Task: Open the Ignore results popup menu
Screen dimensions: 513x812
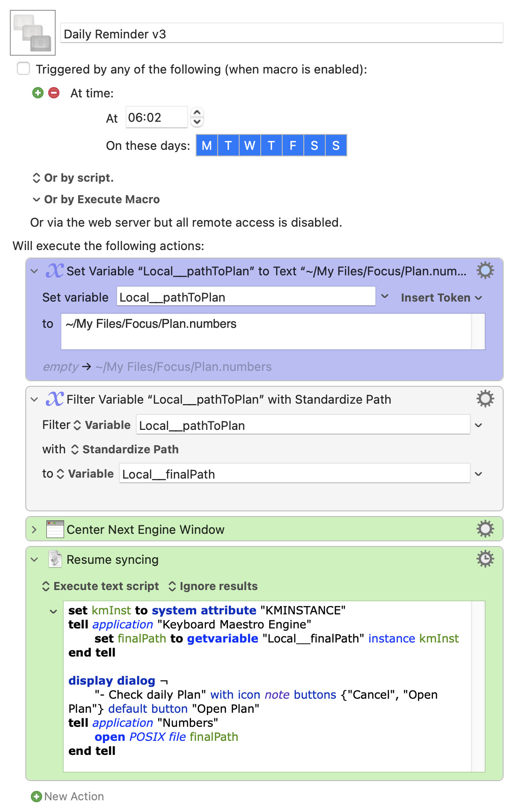Action: click(x=213, y=586)
